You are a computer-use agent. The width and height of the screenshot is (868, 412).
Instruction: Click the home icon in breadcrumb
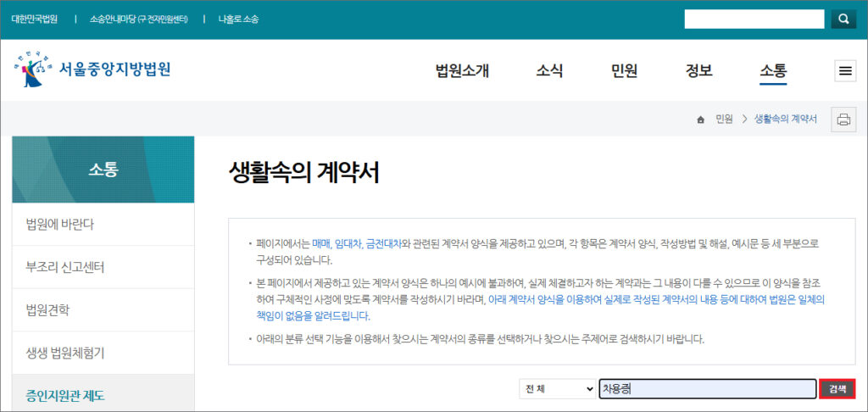click(x=700, y=120)
